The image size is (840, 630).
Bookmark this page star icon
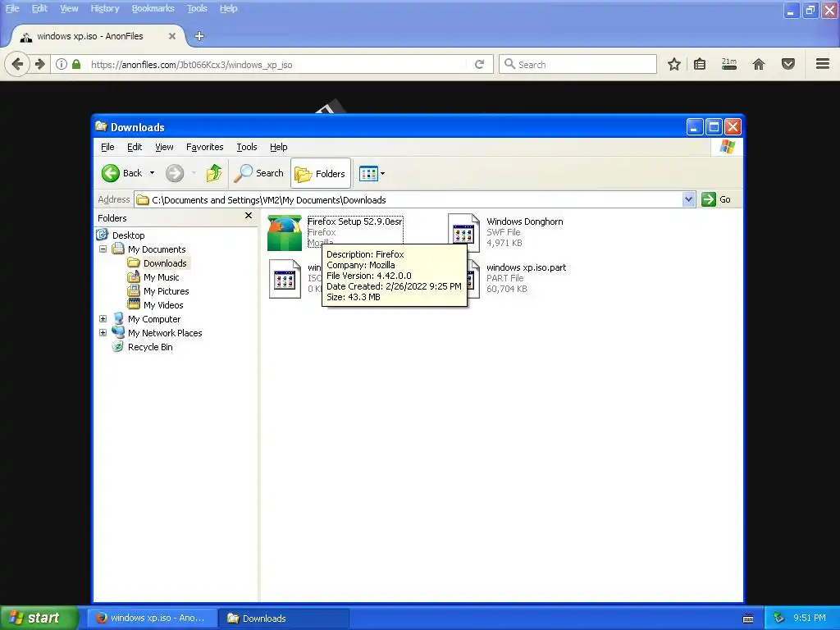674,64
